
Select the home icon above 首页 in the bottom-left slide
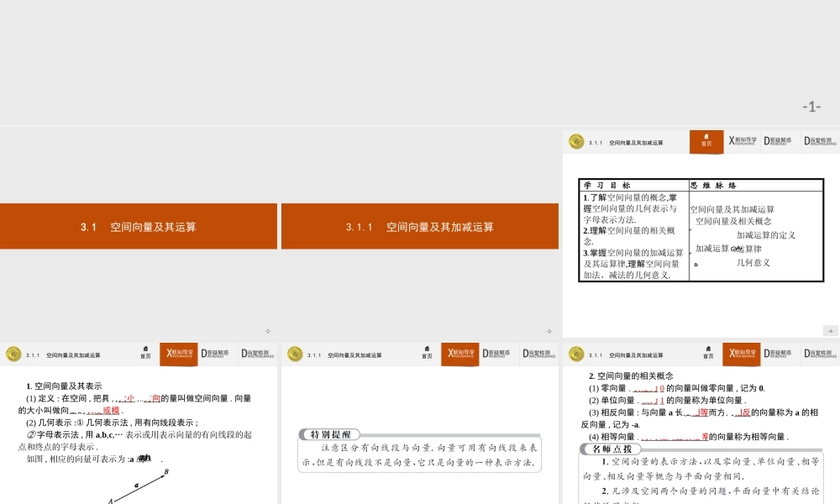tap(145, 349)
